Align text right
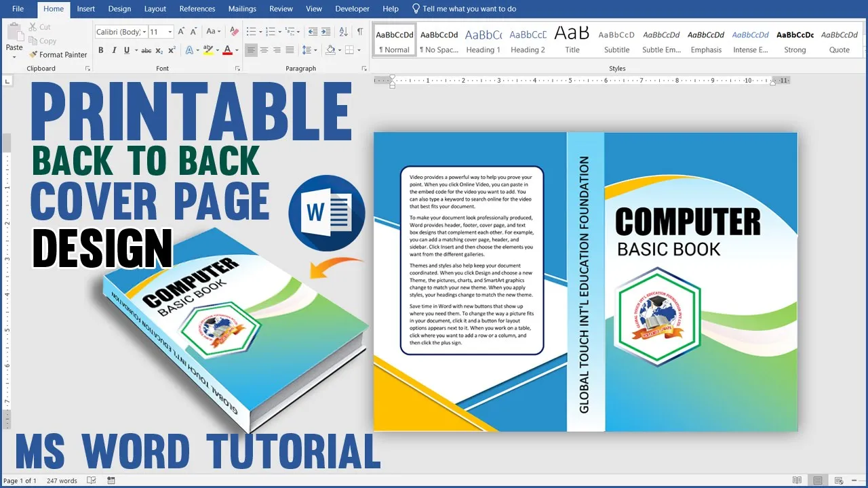Image resolution: width=868 pixels, height=488 pixels. point(277,50)
